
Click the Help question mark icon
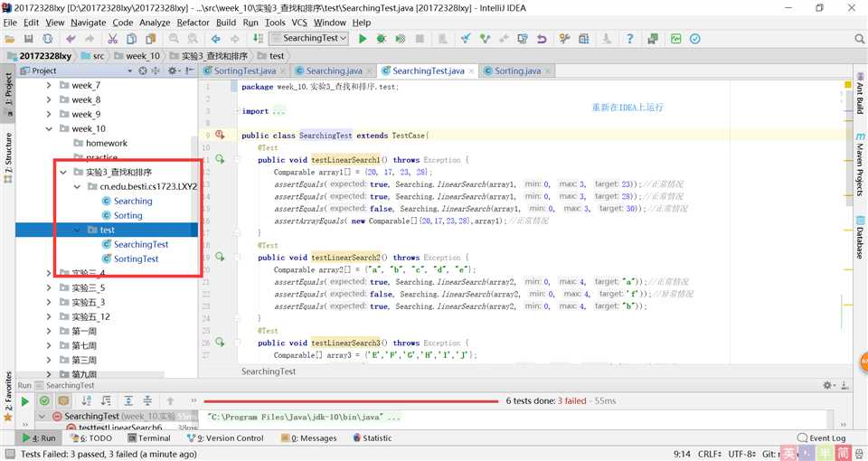pyautogui.click(x=630, y=39)
